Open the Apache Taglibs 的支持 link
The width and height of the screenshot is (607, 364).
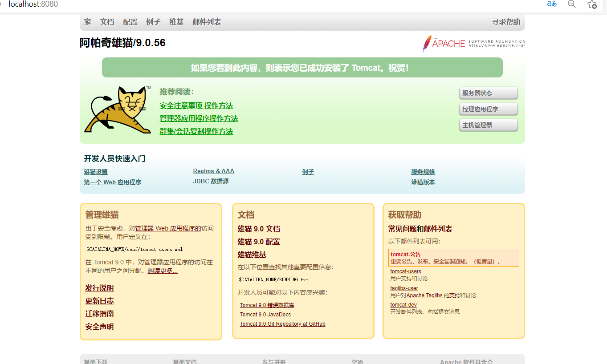coord(433,295)
